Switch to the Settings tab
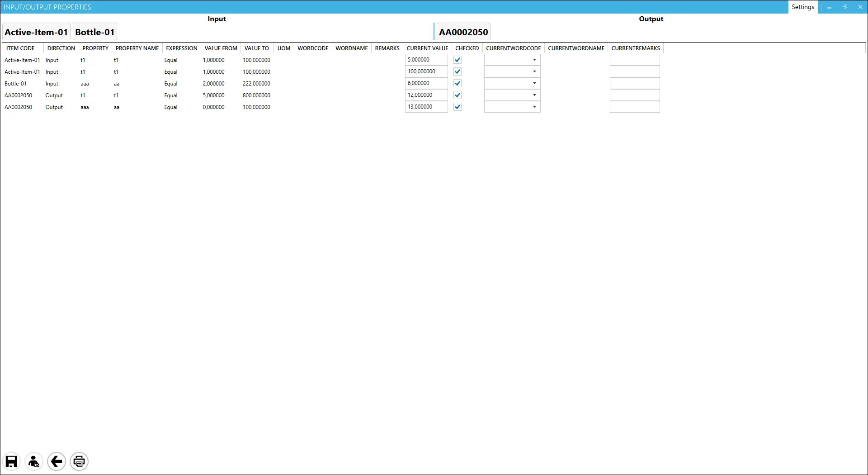Image resolution: width=868 pixels, height=475 pixels. (x=803, y=7)
